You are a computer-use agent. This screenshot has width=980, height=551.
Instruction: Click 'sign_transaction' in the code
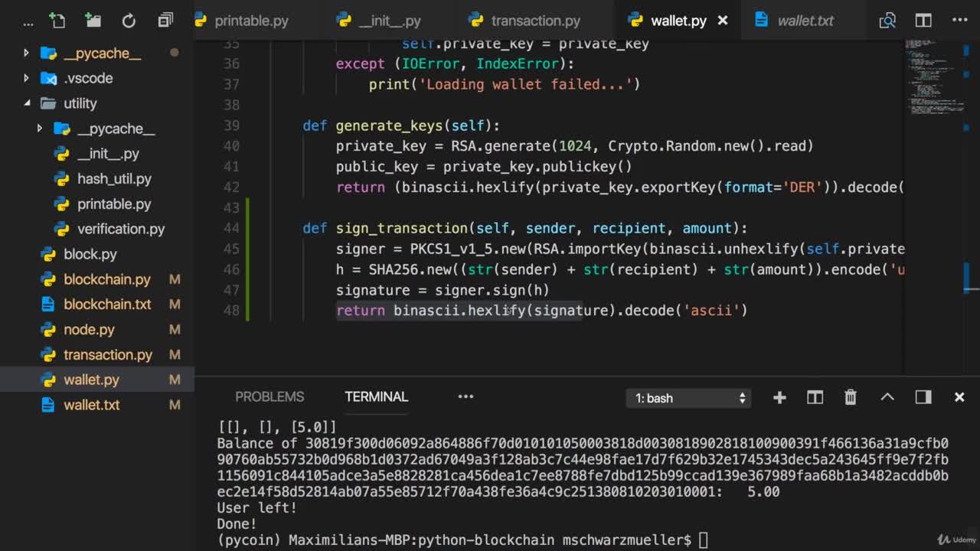pyautogui.click(x=401, y=228)
